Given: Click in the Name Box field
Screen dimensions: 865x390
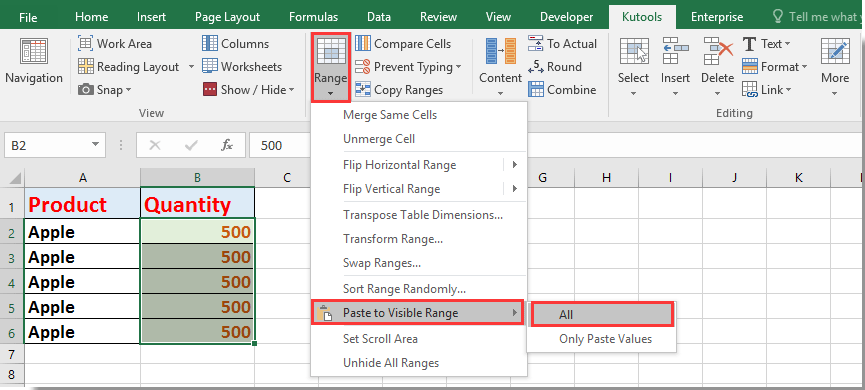Looking at the screenshot, I should click(46, 145).
